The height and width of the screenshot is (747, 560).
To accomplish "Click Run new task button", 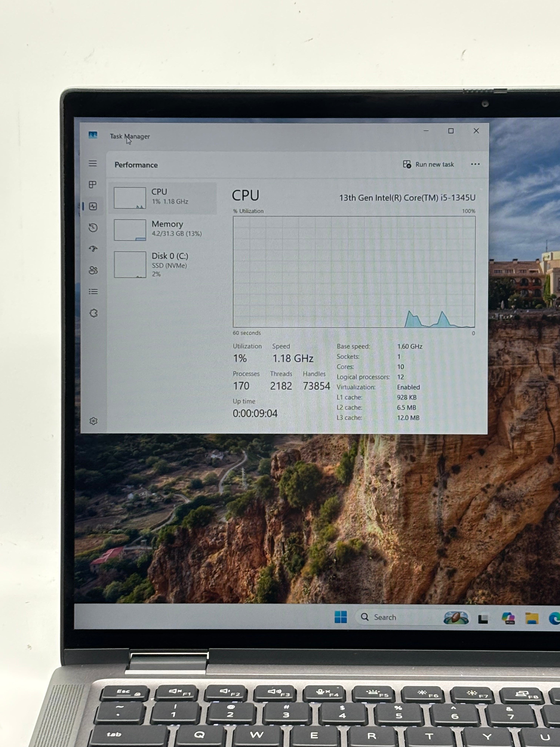I will 429,165.
